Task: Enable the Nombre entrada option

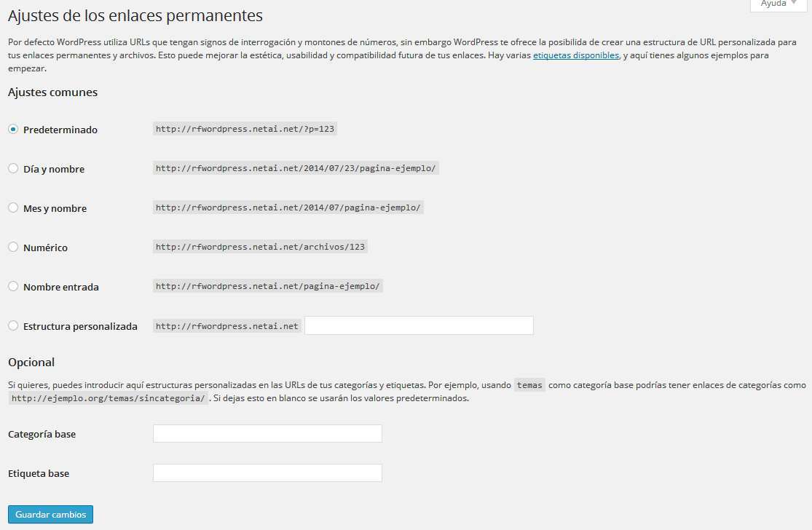Action: tap(13, 287)
